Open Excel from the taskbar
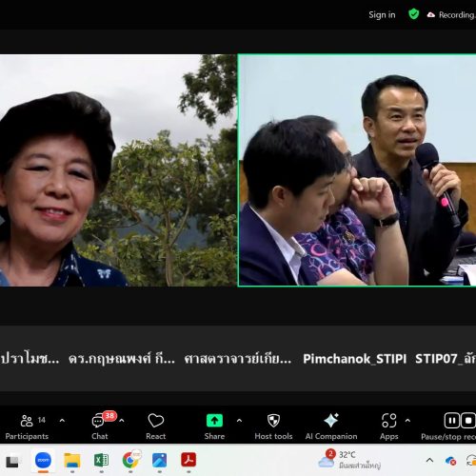476x476 pixels. click(x=101, y=460)
